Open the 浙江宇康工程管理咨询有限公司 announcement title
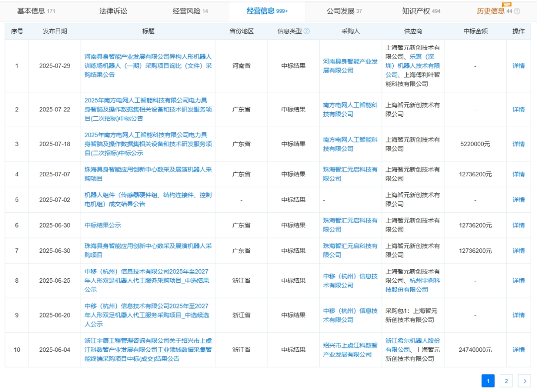This screenshot has width=537, height=392. 148,350
